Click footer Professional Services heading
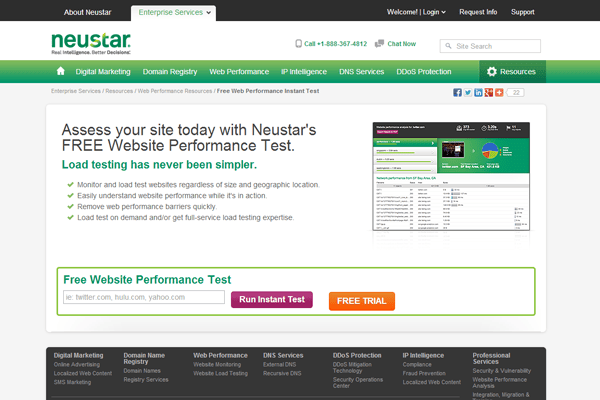This screenshot has width=600, height=400. 491,358
